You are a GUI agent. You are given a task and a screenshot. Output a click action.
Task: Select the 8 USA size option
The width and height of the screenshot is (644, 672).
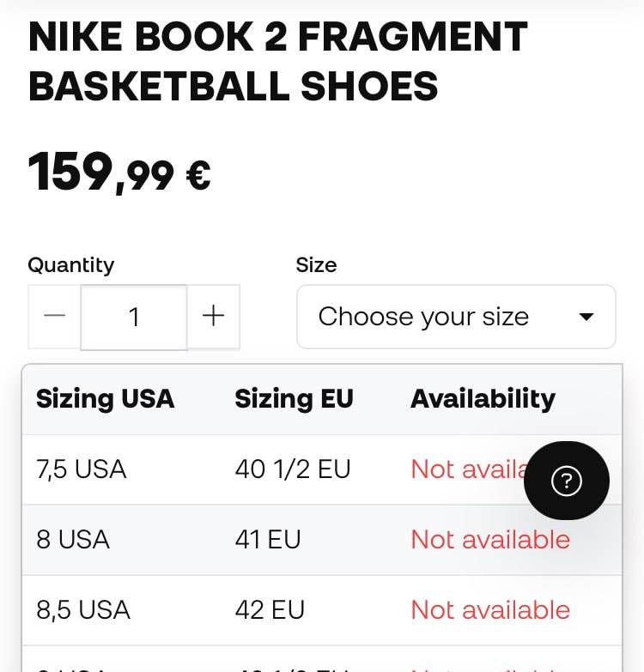[73, 540]
